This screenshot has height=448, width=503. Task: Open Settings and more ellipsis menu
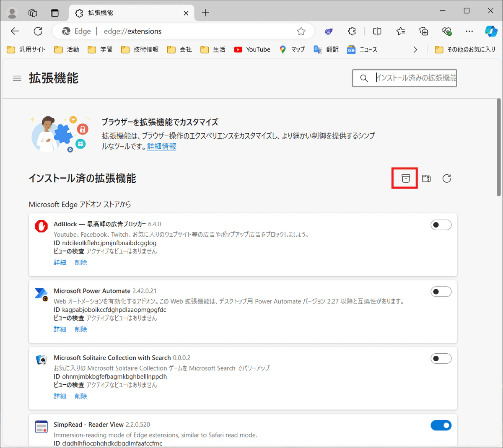click(469, 31)
